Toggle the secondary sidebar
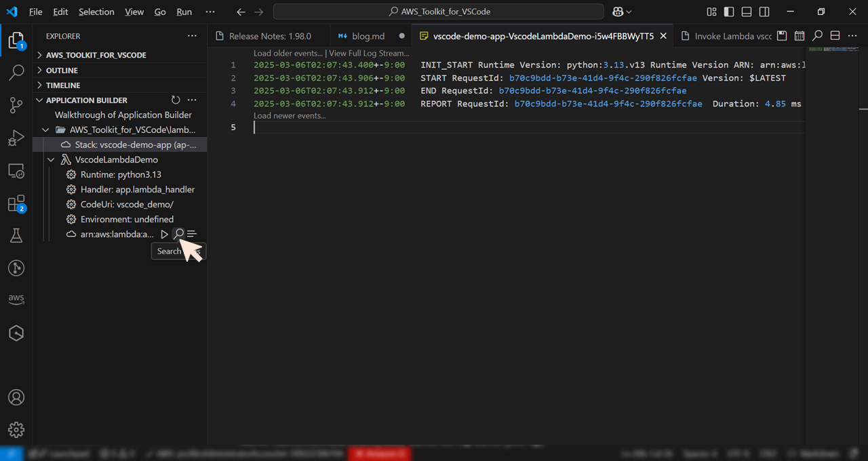 click(x=764, y=12)
